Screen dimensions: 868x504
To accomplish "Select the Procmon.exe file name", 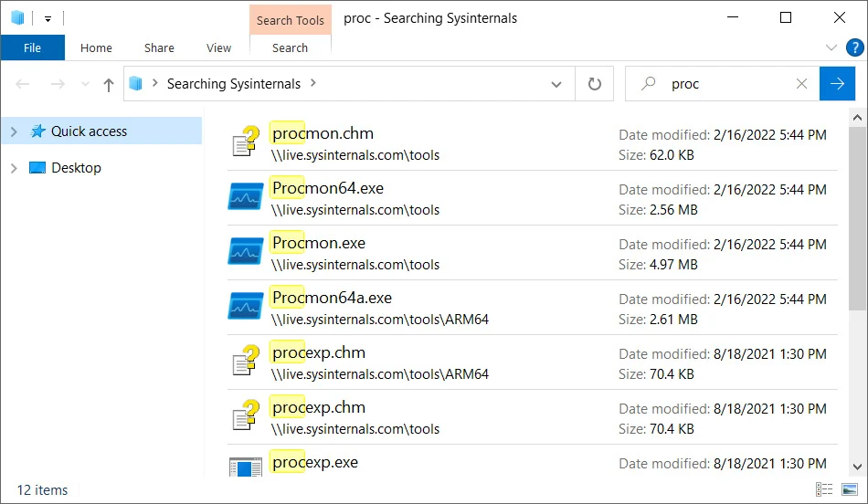I will (319, 243).
